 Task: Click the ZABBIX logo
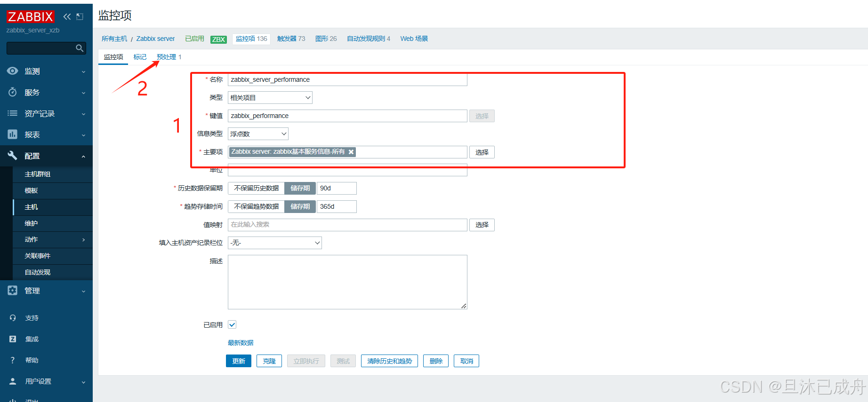click(31, 16)
